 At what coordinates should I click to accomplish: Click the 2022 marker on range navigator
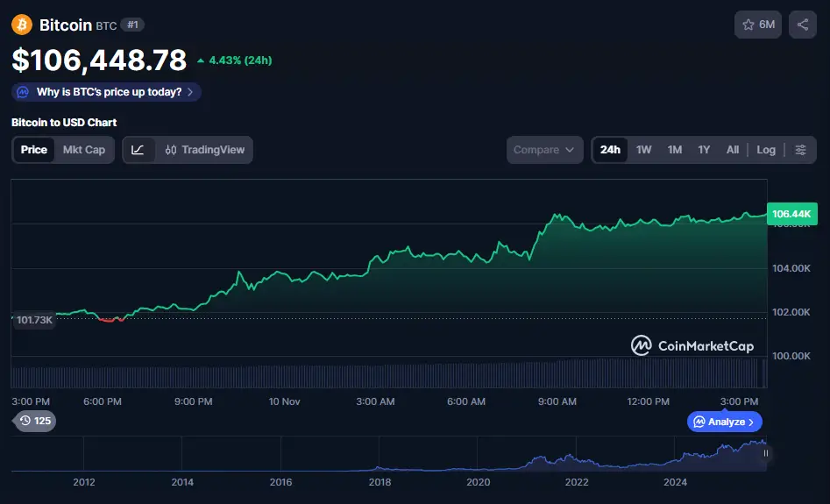click(577, 482)
